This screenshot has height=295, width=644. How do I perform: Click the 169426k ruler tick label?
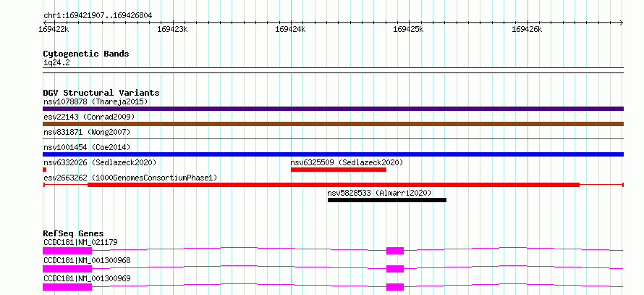(x=527, y=29)
